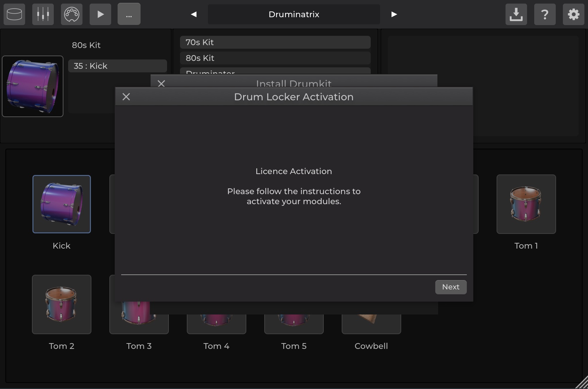Select the Kick drum pad
Image resolution: width=588 pixels, height=389 pixels.
click(x=62, y=204)
